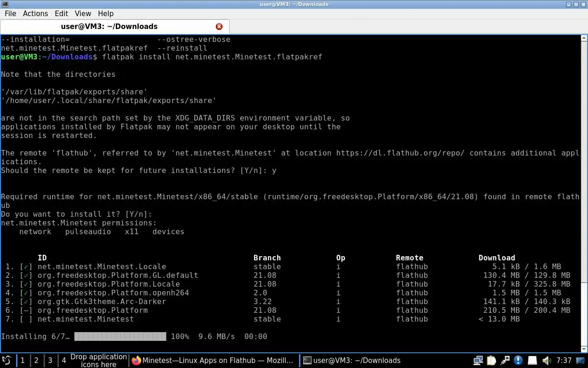Image resolution: width=588 pixels, height=368 pixels.
Task: Click the https://dl.flathub.org/repo/ URL
Action: [401, 153]
